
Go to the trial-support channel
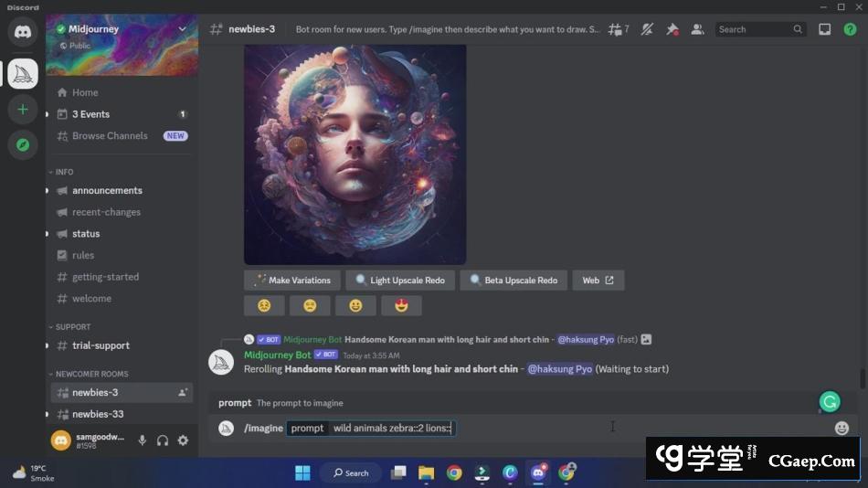click(101, 345)
